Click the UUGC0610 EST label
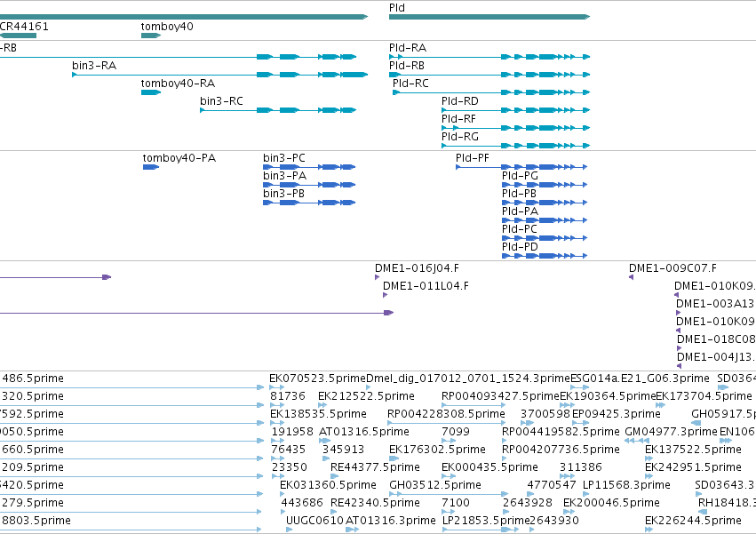The image size is (756, 534). 314,522
